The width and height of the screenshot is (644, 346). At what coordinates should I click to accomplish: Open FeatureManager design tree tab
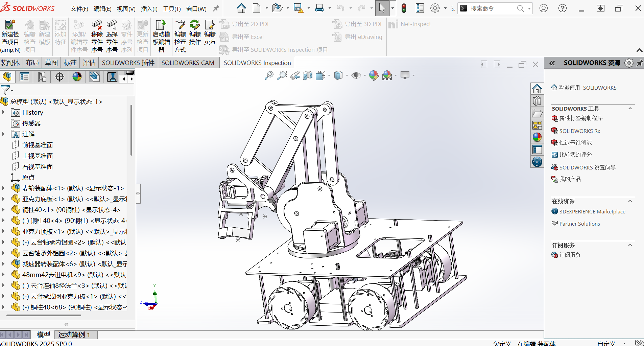7,77
